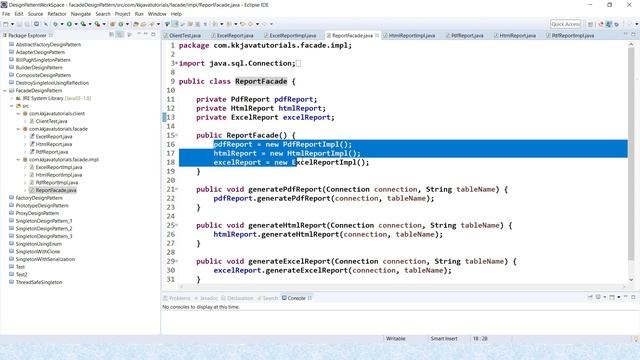640x360 pixels.
Task: Open the Refactor menu
Action: (x=57, y=14)
